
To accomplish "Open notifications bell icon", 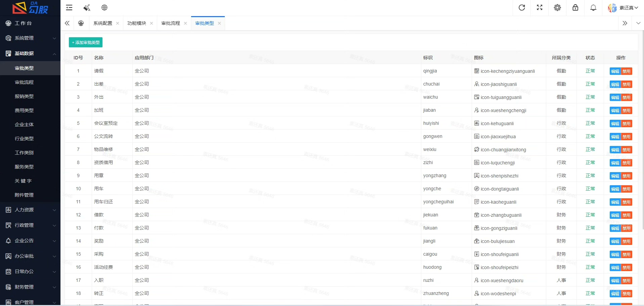I will tap(593, 8).
